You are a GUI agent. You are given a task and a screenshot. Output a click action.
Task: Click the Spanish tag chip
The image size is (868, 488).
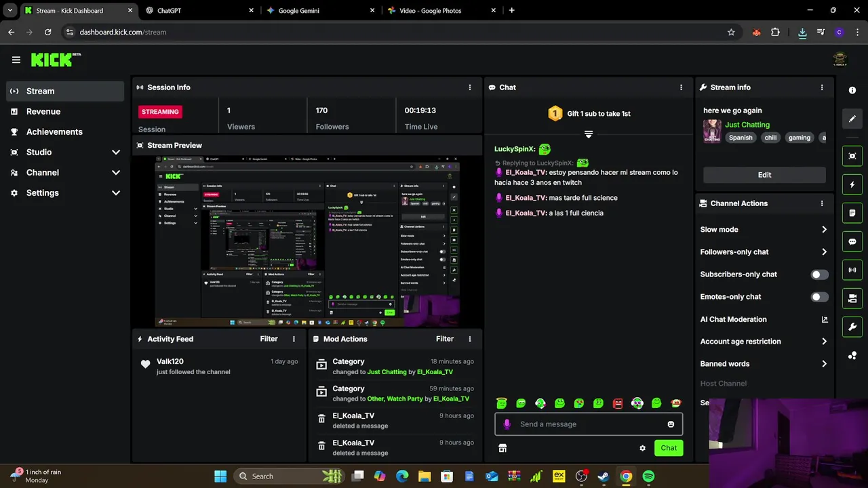[741, 138]
